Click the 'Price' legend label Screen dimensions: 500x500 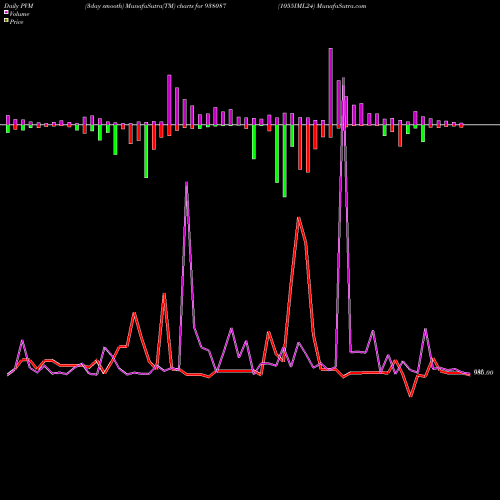[x=16, y=22]
